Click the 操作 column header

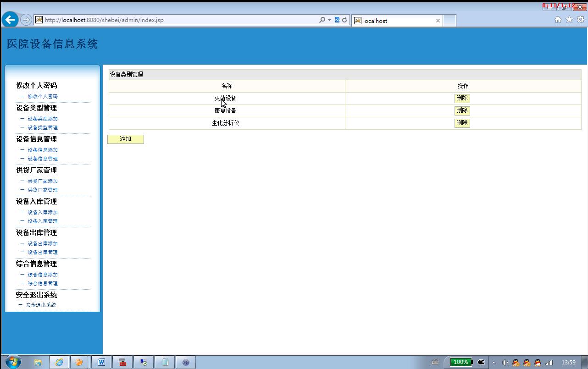pos(463,86)
